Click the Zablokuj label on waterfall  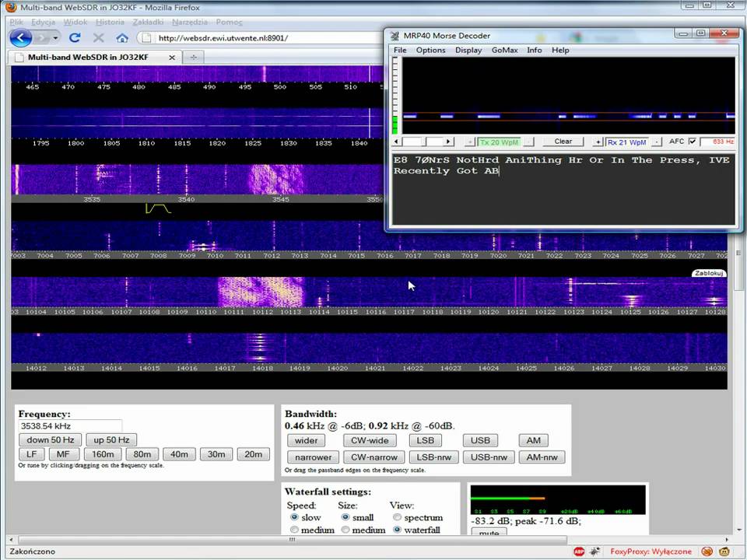point(709,273)
